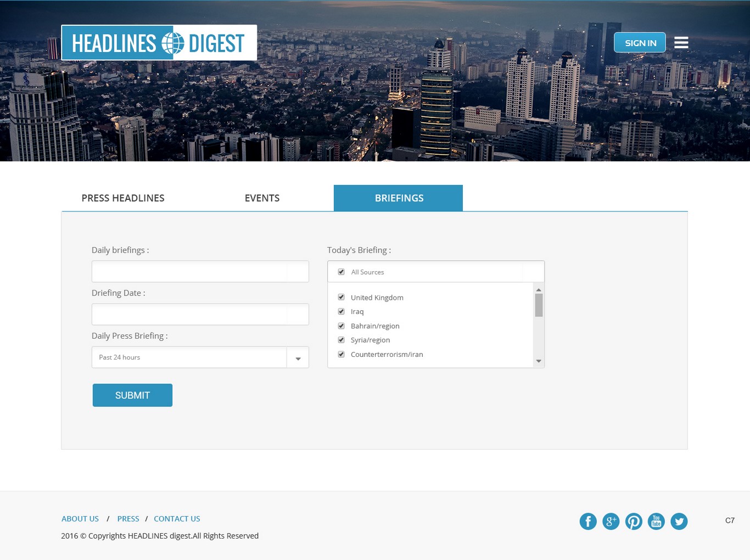750x560 pixels.
Task: Click the "Iraq" source label
Action: point(357,312)
